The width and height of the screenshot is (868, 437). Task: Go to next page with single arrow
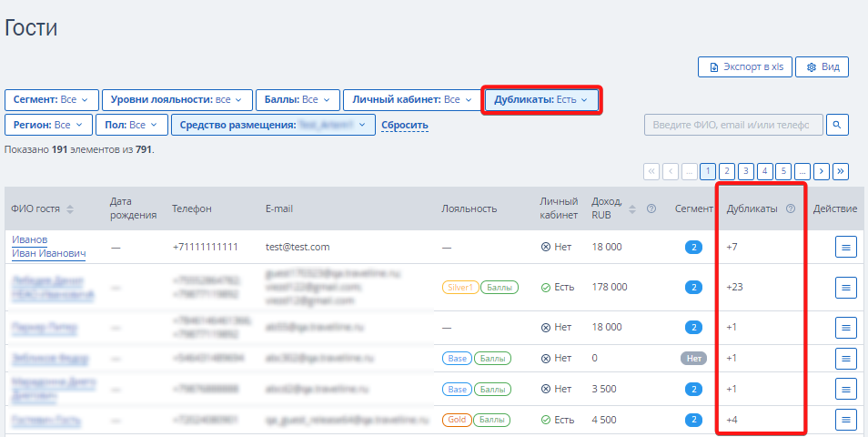point(822,172)
